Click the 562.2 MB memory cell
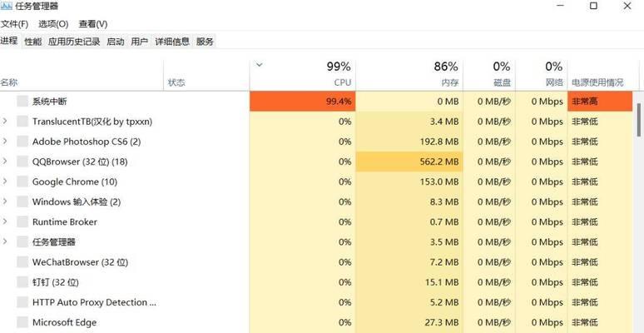Image resolution: width=644 pixels, height=333 pixels. [409, 162]
